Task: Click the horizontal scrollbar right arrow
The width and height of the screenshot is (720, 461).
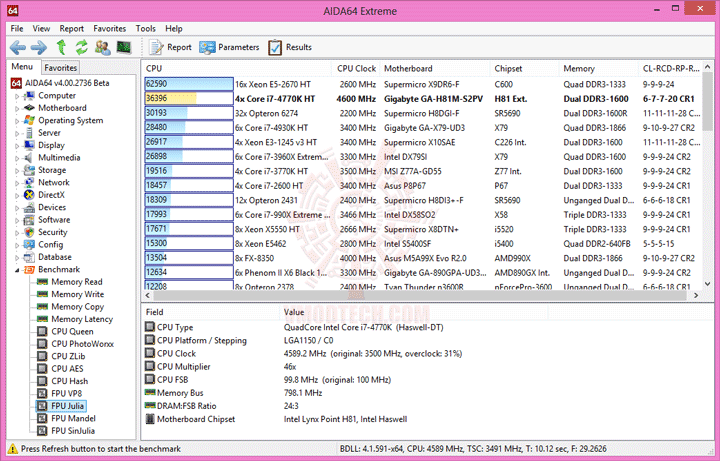Action: tap(696, 295)
